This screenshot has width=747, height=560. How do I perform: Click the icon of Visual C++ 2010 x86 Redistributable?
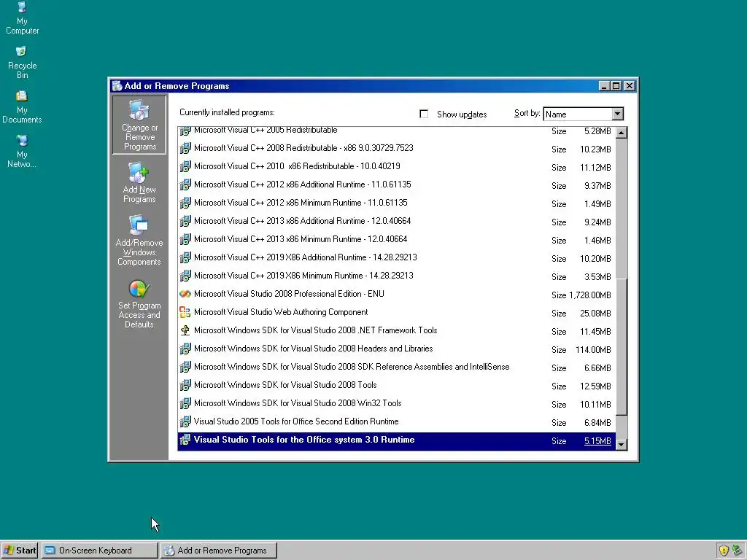pyautogui.click(x=185, y=167)
